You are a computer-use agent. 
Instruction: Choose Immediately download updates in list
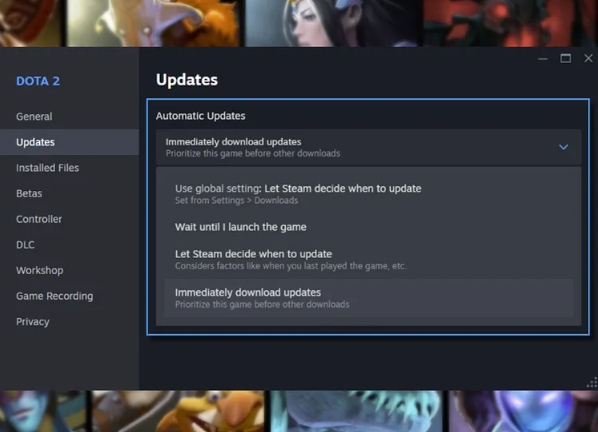coord(368,298)
